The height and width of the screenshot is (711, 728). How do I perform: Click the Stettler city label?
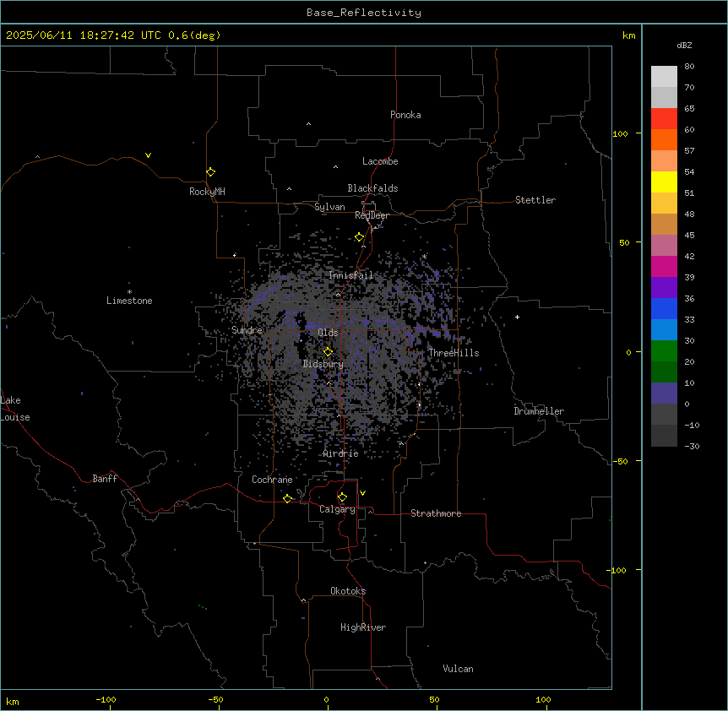click(535, 200)
